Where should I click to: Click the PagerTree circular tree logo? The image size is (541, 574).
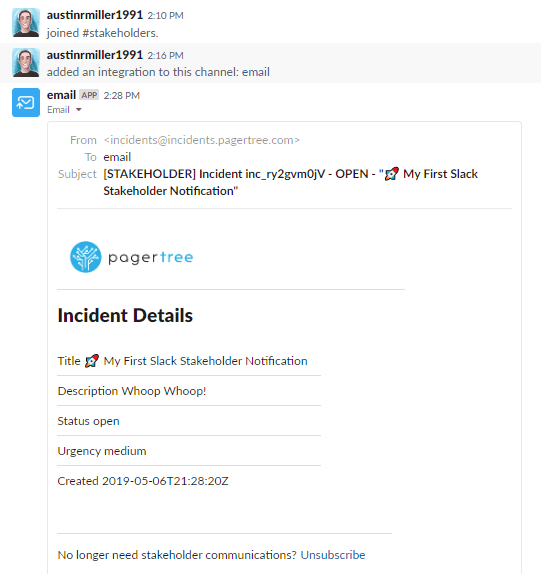point(86,257)
